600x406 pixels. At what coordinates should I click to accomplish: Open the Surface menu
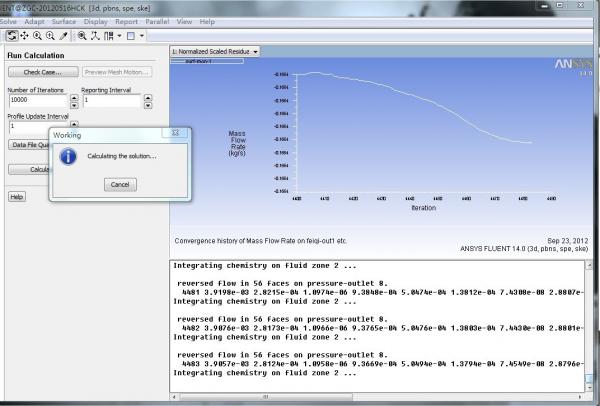pos(64,22)
